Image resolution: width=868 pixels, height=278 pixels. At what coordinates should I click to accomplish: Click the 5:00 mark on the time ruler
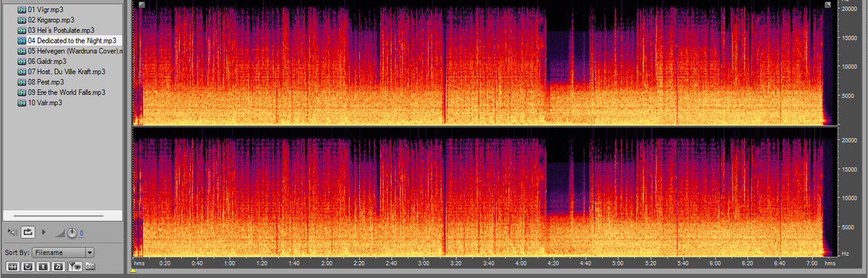[x=618, y=263]
